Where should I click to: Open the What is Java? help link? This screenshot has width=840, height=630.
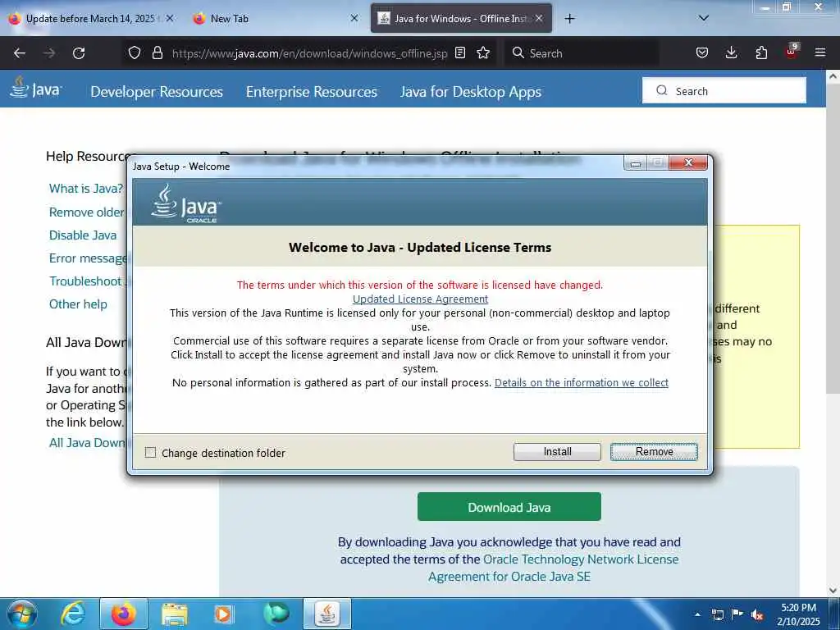[85, 189]
